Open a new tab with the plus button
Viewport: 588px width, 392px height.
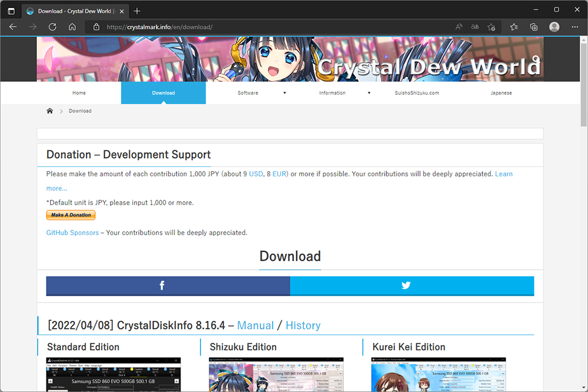(137, 11)
